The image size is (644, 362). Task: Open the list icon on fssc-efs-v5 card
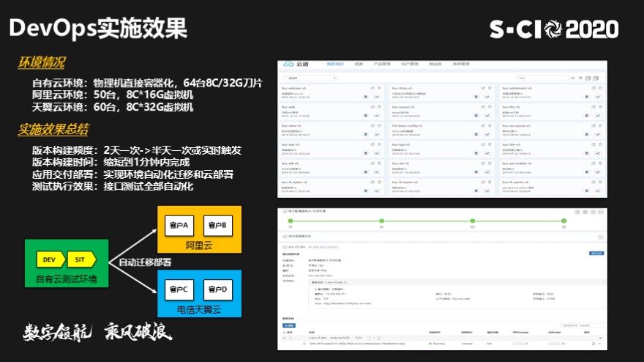click(x=476, y=172)
